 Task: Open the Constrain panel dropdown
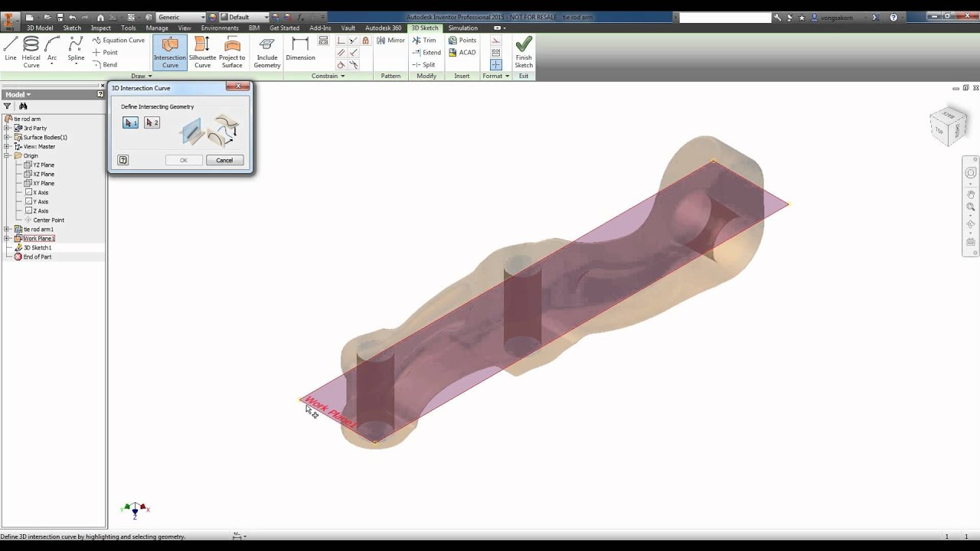tap(328, 76)
